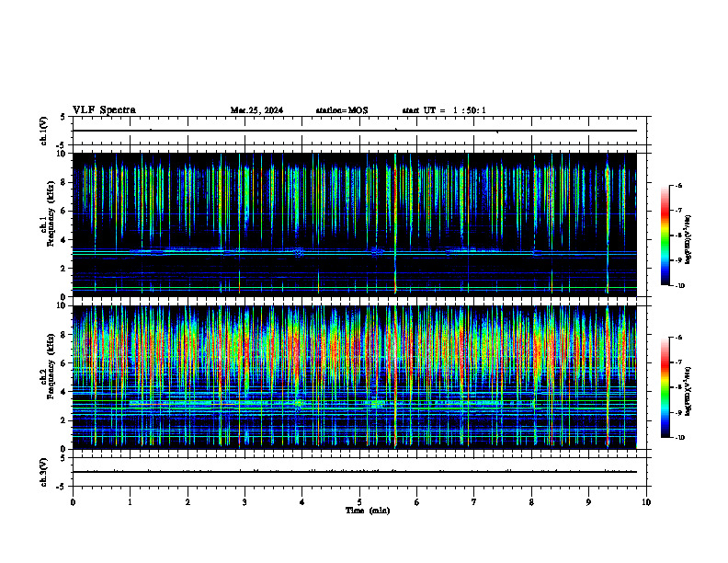This screenshot has height=563, width=728.
Task: Click the ch.2 spectrogram color scale bar
Action: tap(665, 387)
